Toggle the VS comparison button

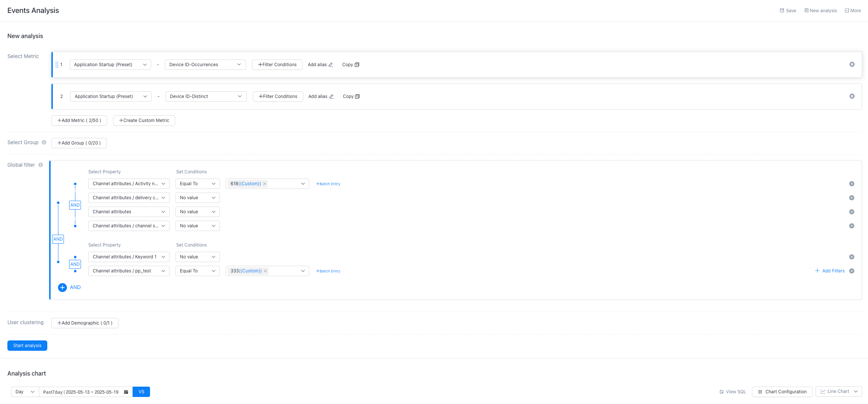(x=141, y=392)
